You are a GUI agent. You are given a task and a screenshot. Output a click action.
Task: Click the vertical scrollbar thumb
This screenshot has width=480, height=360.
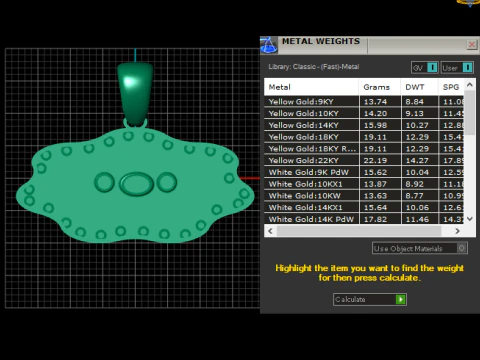tap(470, 112)
